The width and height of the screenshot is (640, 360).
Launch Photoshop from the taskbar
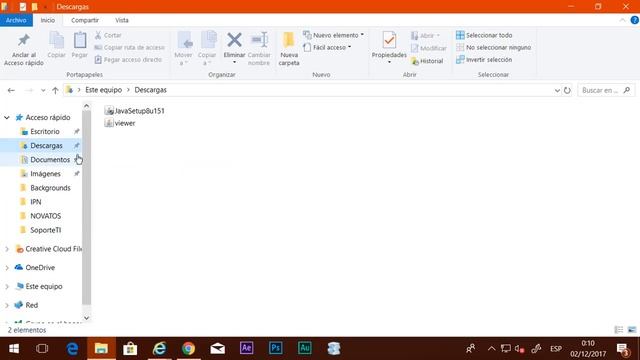276,348
